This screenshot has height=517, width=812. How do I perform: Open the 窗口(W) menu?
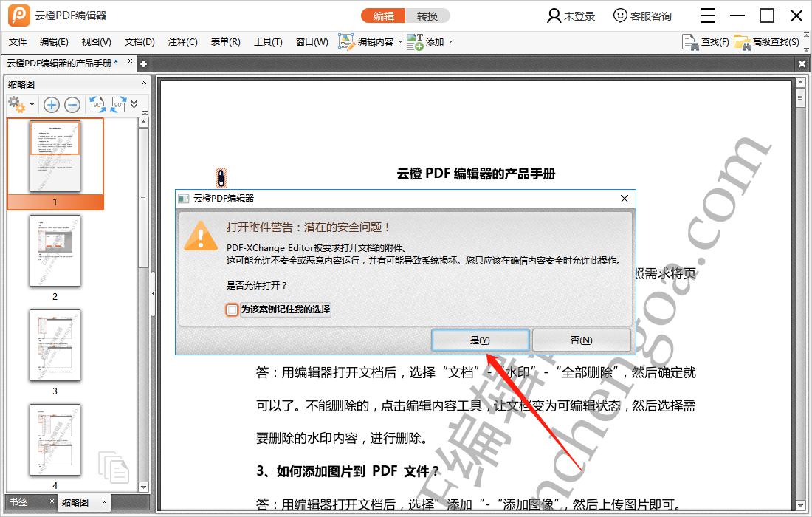coord(312,42)
